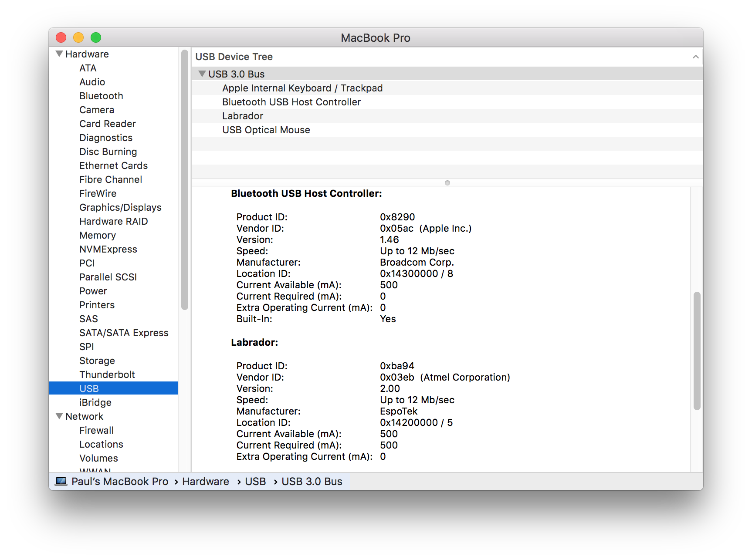Open Disc Burning information
The image size is (752, 560).
click(108, 152)
